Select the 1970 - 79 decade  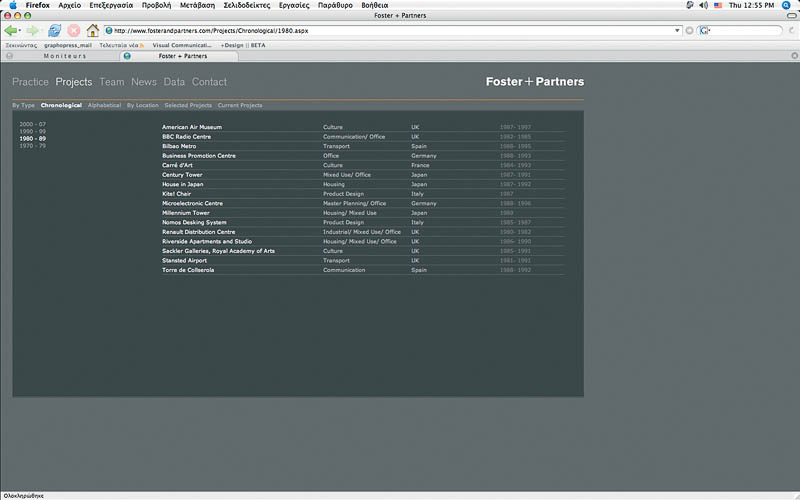point(33,145)
